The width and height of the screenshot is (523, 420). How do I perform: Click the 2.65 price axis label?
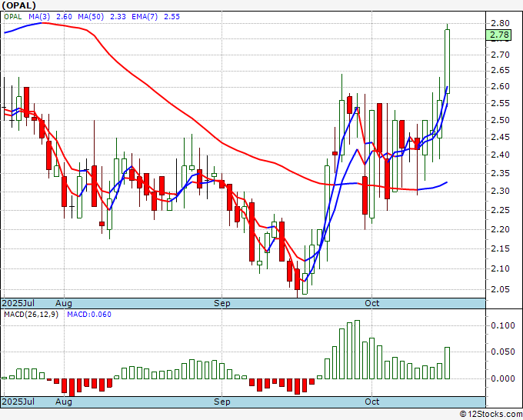(501, 71)
